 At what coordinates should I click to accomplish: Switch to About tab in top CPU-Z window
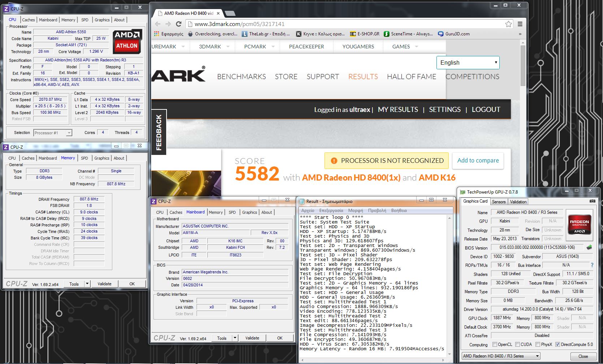119,20
